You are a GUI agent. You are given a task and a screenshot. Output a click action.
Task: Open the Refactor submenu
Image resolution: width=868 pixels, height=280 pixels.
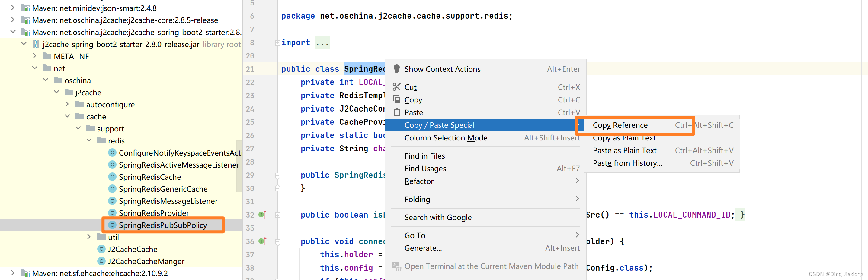485,181
